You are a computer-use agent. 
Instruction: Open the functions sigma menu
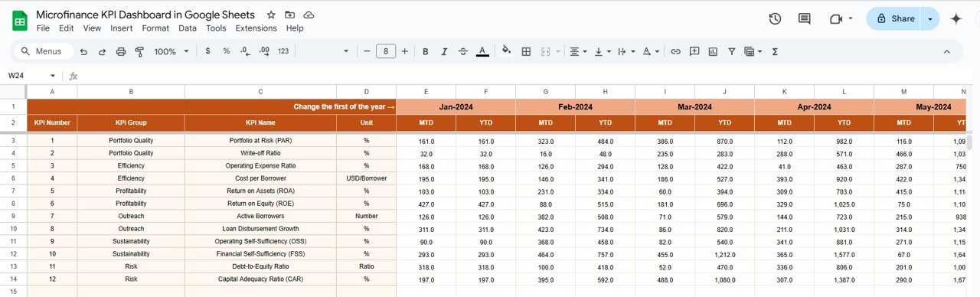pos(775,51)
